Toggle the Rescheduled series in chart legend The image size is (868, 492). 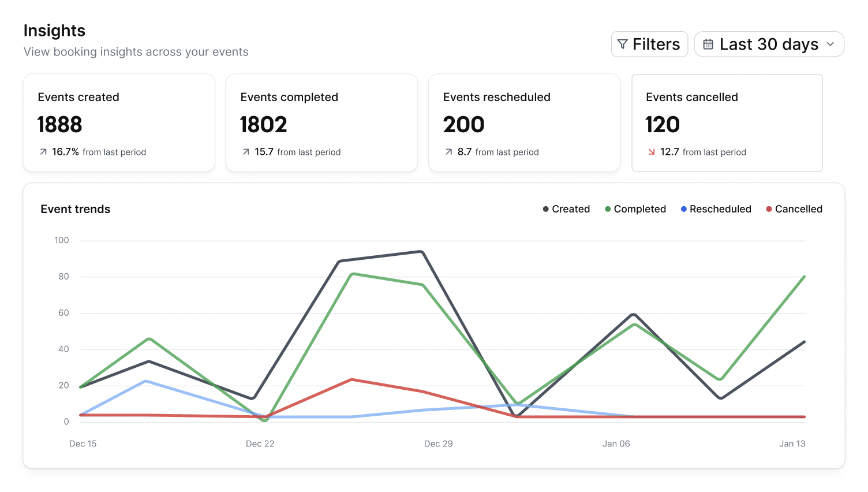click(x=716, y=209)
